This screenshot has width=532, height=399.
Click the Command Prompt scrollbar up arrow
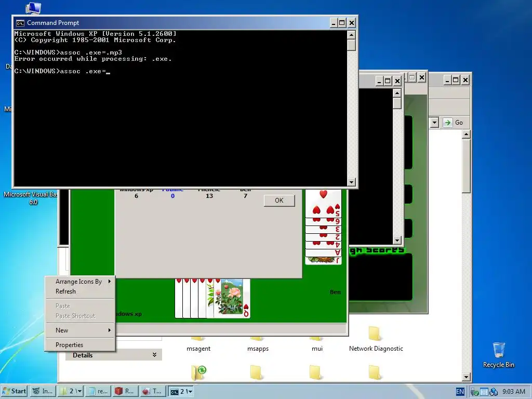[x=351, y=35]
